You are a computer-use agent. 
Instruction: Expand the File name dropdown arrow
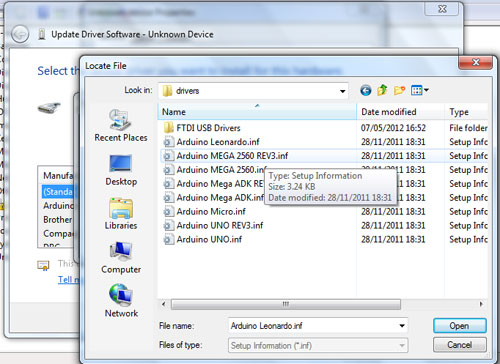coord(402,326)
